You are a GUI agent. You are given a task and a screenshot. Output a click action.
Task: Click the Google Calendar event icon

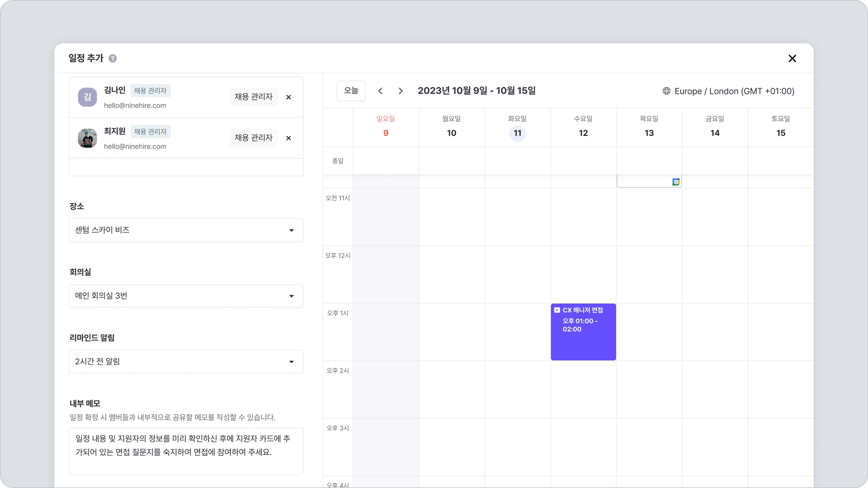coord(676,182)
